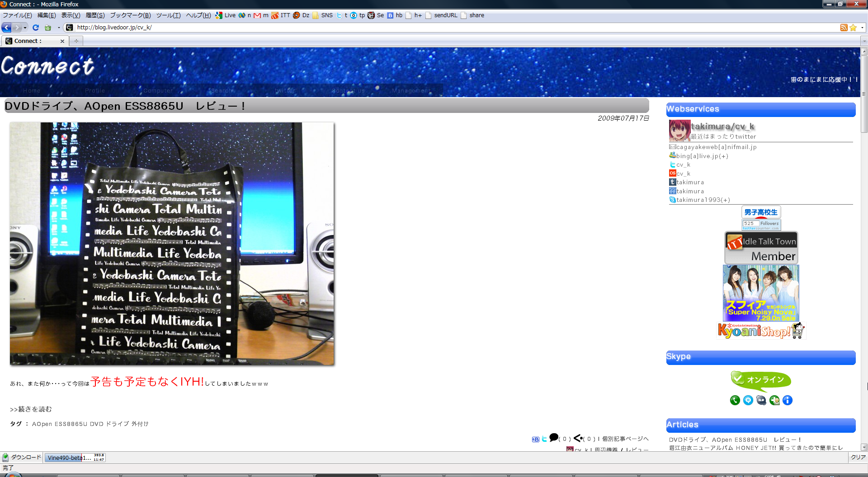
Task: Open the Skype takimura1993(+) link
Action: click(x=700, y=200)
